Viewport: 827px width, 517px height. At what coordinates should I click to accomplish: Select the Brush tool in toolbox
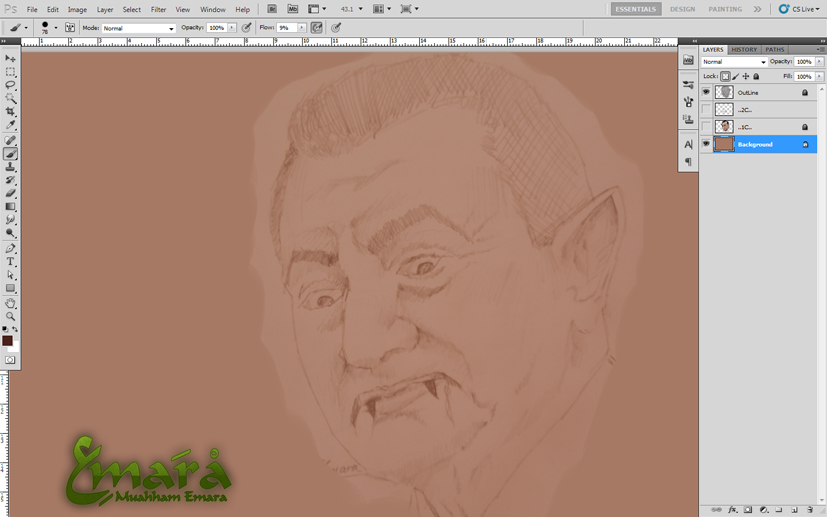point(10,154)
